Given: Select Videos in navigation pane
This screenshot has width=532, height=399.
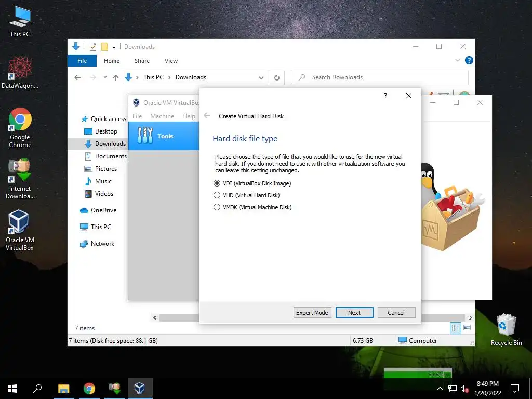Looking at the screenshot, I should 99,194.
